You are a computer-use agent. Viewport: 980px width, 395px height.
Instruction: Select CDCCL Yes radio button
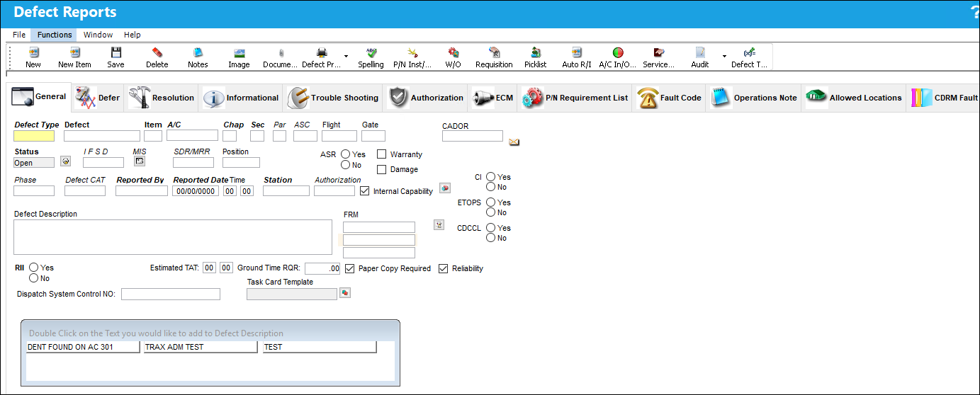pyautogui.click(x=490, y=228)
